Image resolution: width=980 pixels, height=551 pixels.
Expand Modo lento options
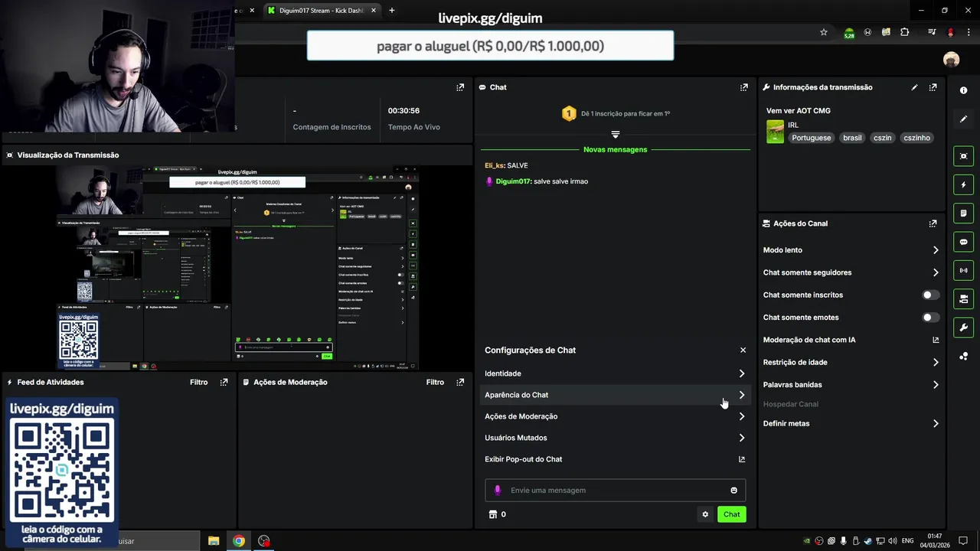point(851,250)
